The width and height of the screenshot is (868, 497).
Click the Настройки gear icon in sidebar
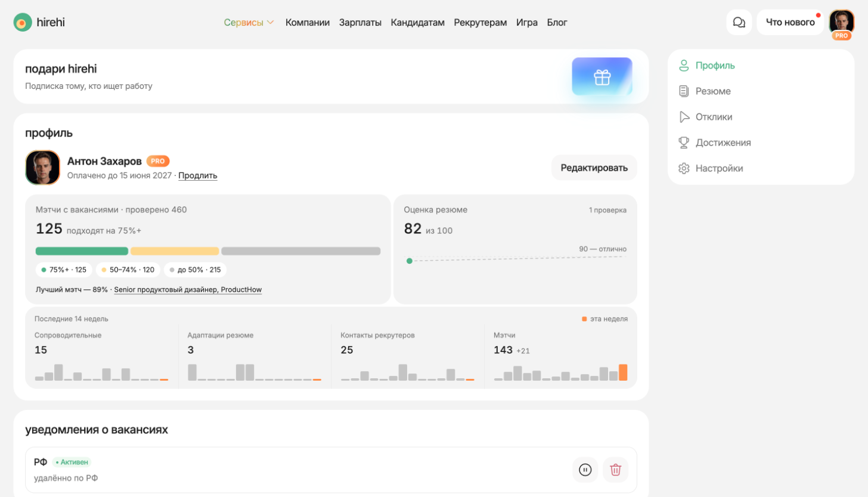(x=684, y=168)
